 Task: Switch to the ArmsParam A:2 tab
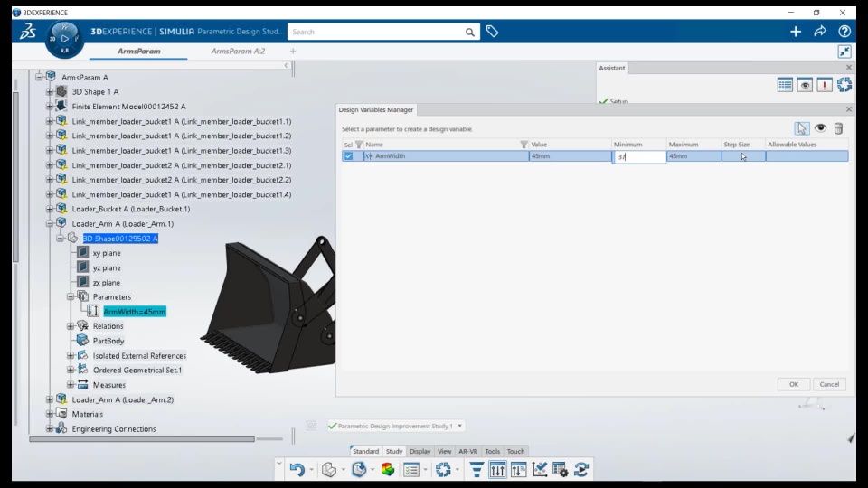(238, 51)
